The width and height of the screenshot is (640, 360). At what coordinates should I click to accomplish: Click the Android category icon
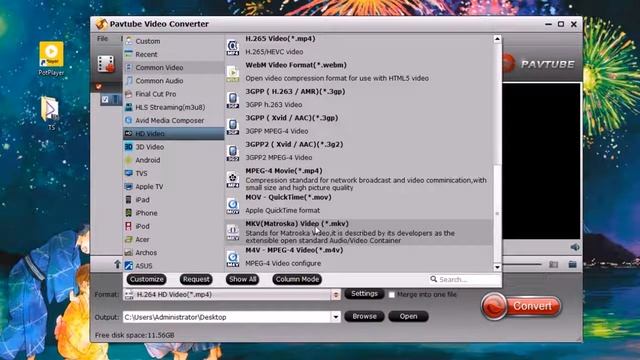coord(129,160)
